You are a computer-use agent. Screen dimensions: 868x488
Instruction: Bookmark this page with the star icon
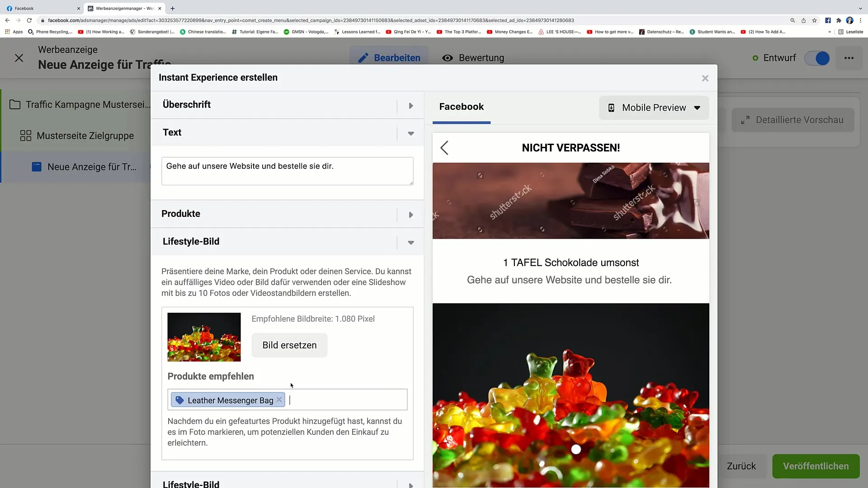pos(814,20)
